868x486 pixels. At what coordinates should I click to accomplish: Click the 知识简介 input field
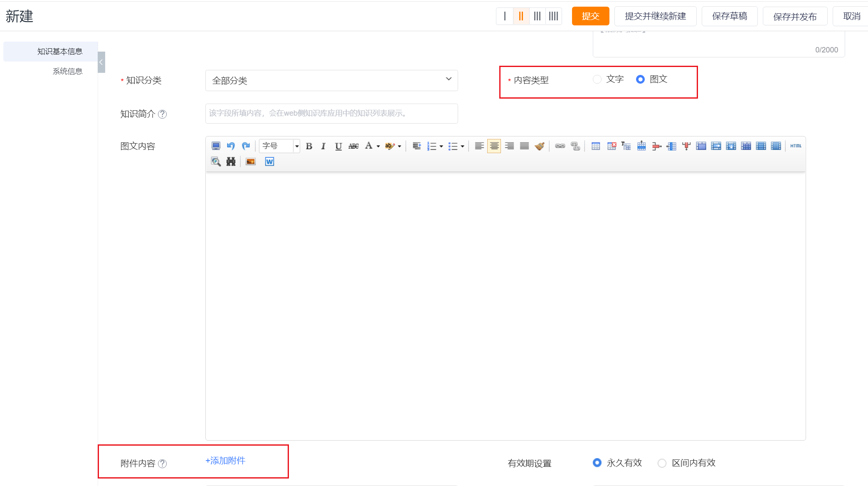[331, 114]
